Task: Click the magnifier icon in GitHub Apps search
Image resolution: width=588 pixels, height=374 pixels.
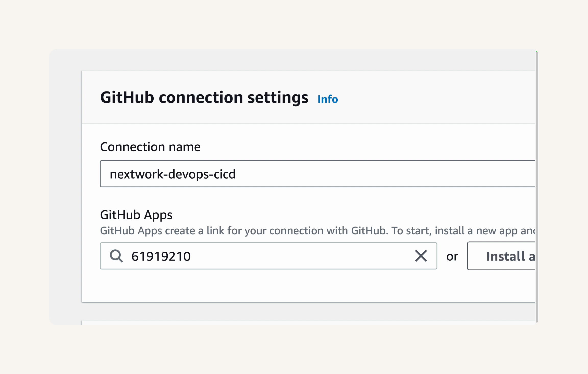Action: click(x=116, y=256)
